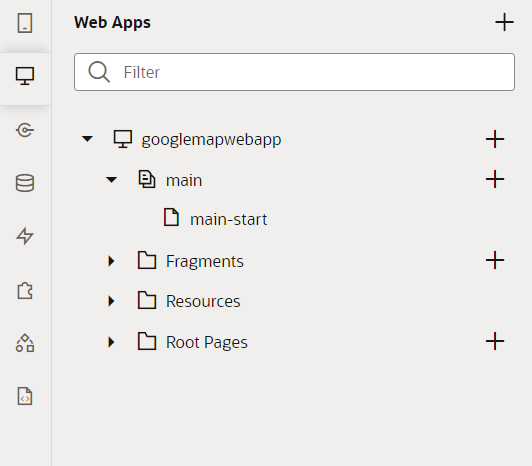This screenshot has height=466, width=532.
Task: Click plus button beside main flow
Action: pyautogui.click(x=495, y=179)
